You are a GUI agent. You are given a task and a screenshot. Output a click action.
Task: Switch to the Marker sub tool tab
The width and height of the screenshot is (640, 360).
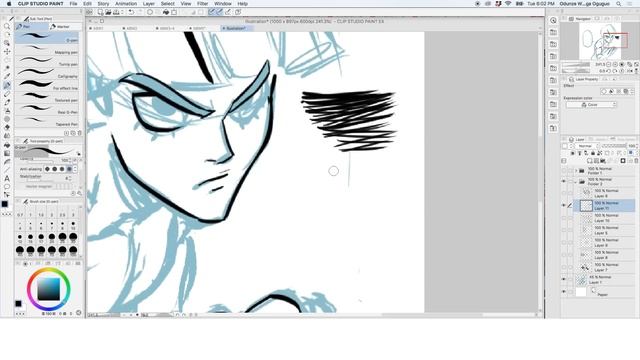point(64,27)
